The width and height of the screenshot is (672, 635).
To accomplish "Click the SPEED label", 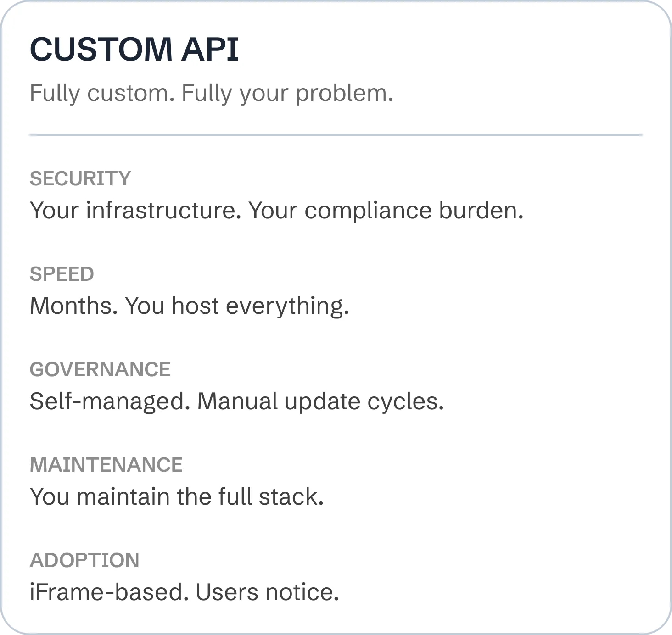I will pyautogui.click(x=62, y=274).
